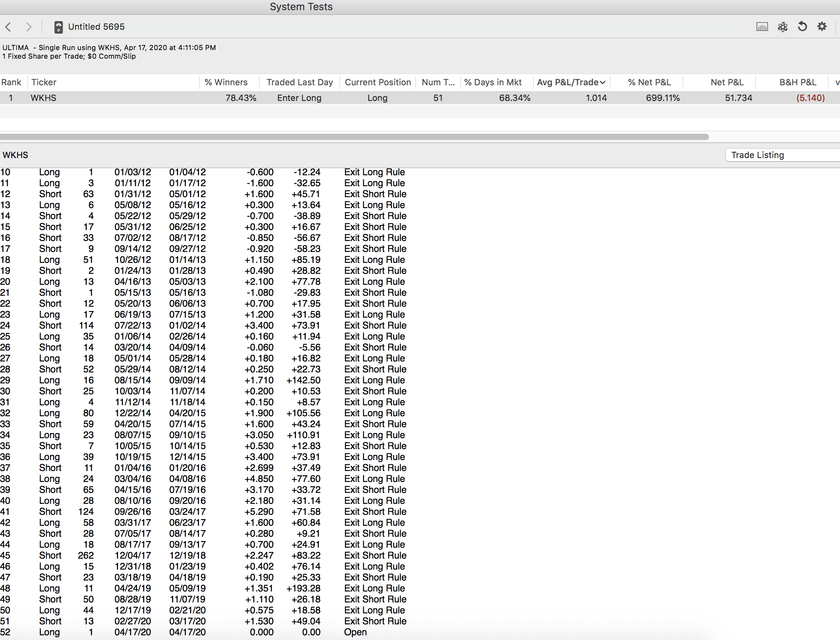Click the Net P&L column header

point(727,82)
